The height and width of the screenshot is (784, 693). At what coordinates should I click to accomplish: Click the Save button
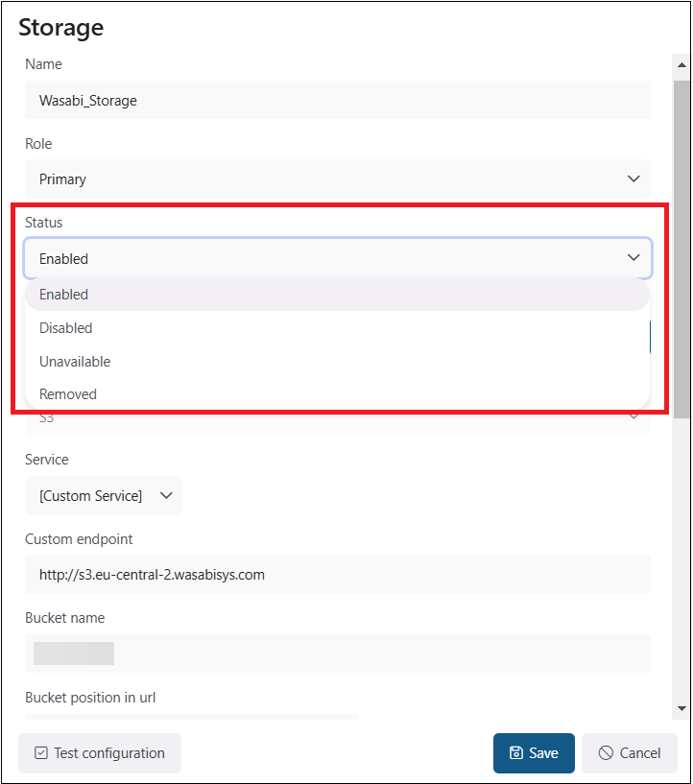tap(534, 753)
